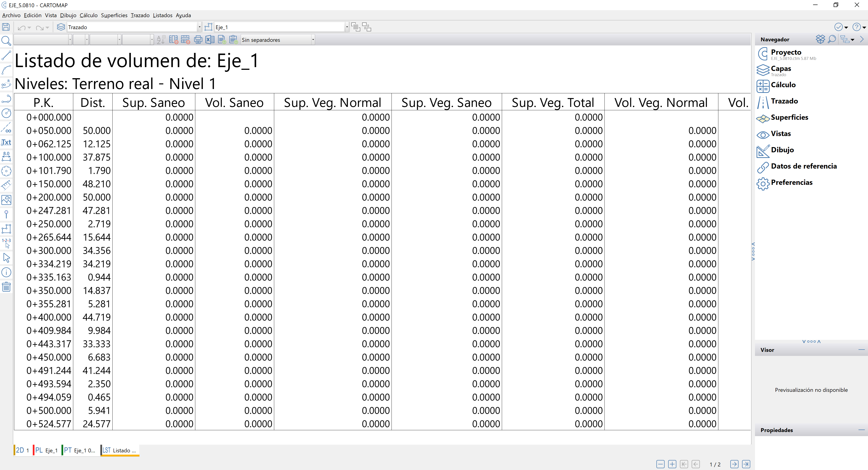Click the Undo arrow icon

(x=21, y=28)
